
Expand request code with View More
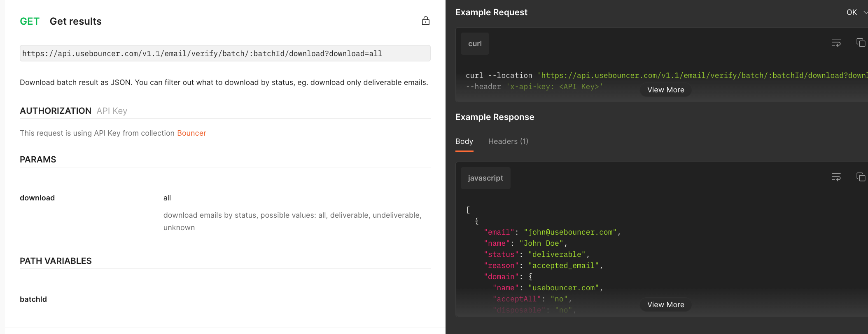click(x=665, y=90)
